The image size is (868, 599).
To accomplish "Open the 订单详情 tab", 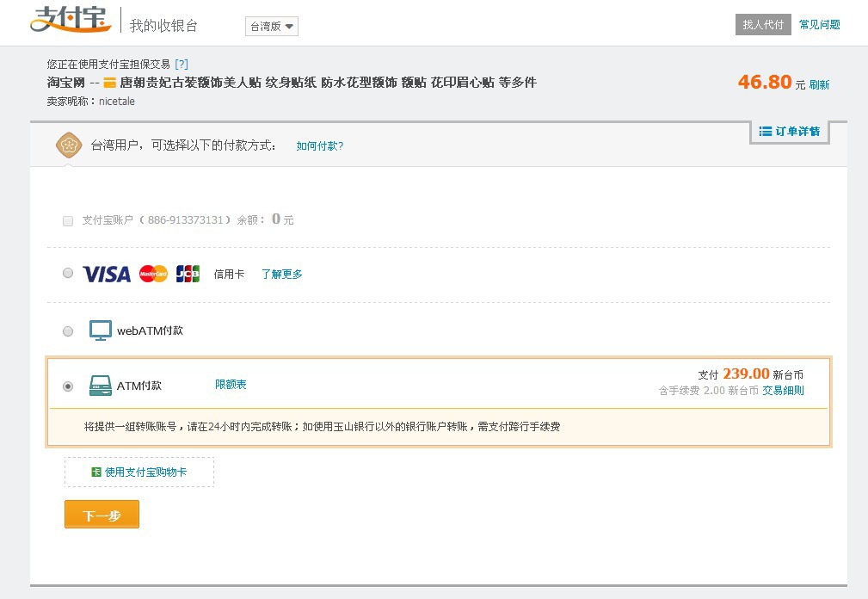I will click(790, 132).
